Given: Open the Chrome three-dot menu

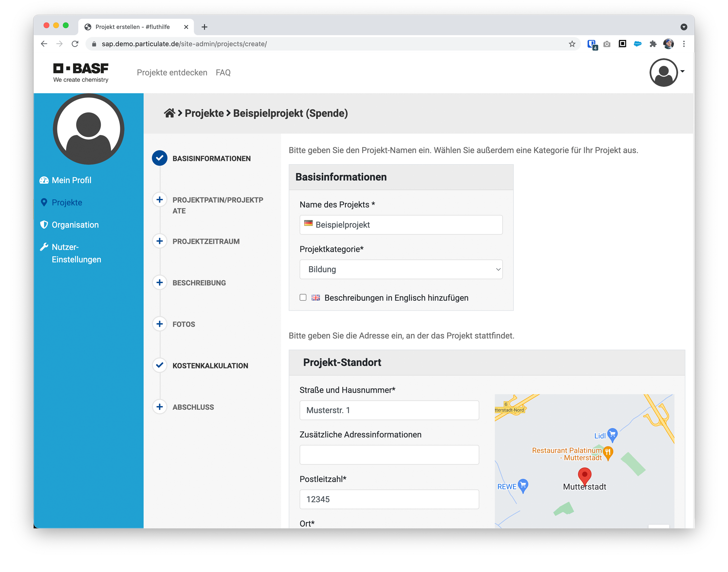Looking at the screenshot, I should [684, 44].
